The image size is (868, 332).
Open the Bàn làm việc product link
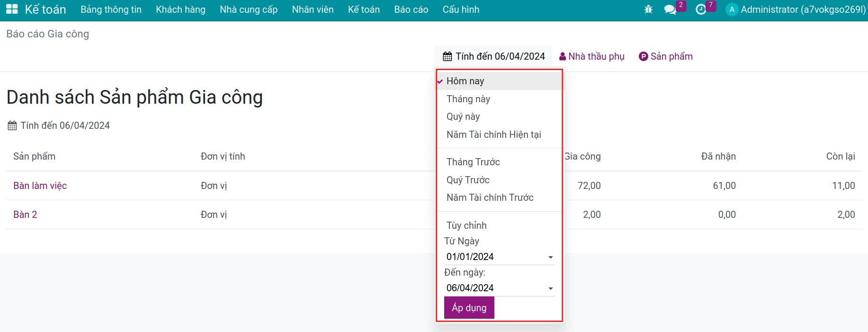(40, 186)
